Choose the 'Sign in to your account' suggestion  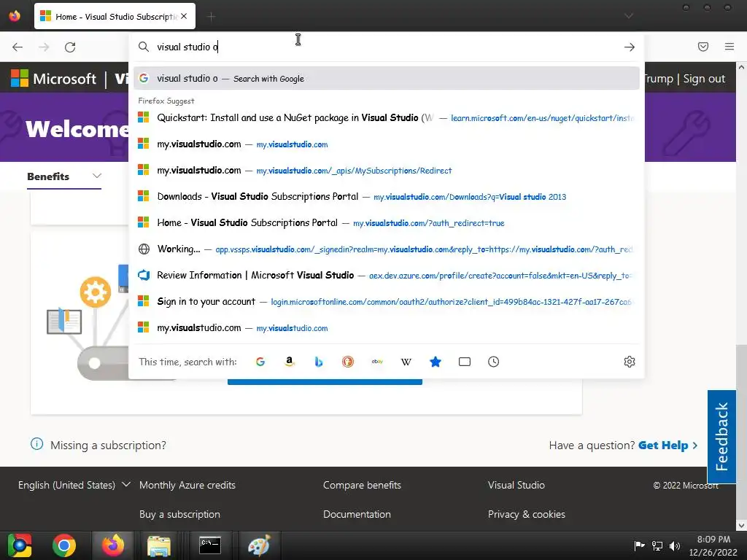point(387,301)
